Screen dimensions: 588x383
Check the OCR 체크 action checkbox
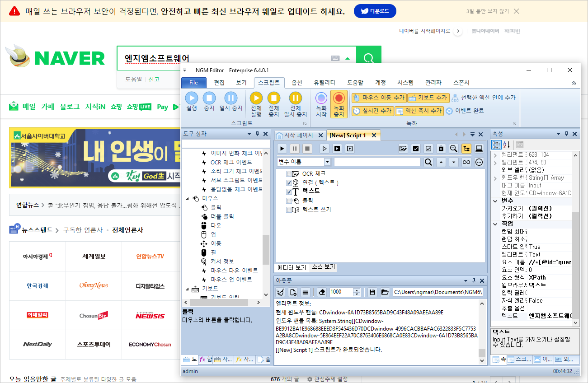pyautogui.click(x=289, y=173)
